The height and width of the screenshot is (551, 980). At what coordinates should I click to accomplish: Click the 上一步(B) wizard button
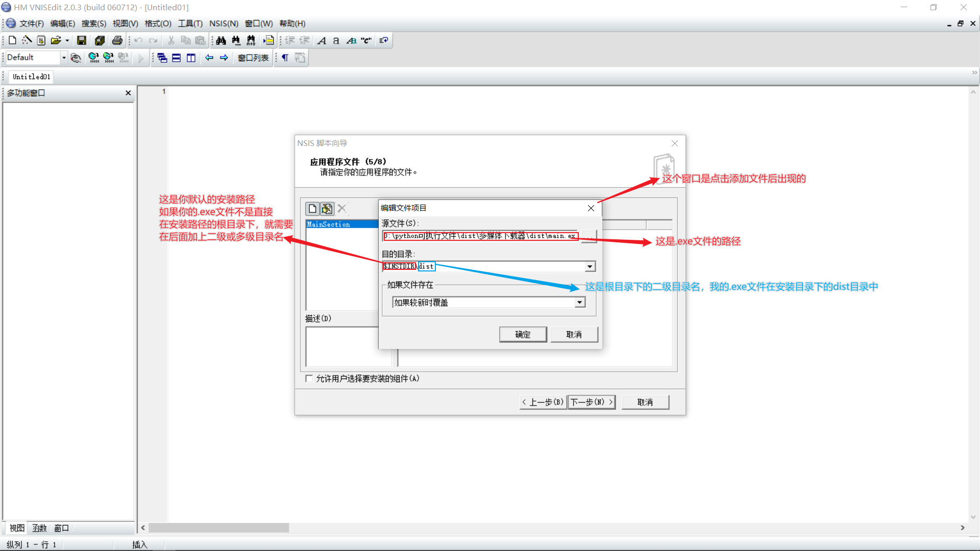543,402
